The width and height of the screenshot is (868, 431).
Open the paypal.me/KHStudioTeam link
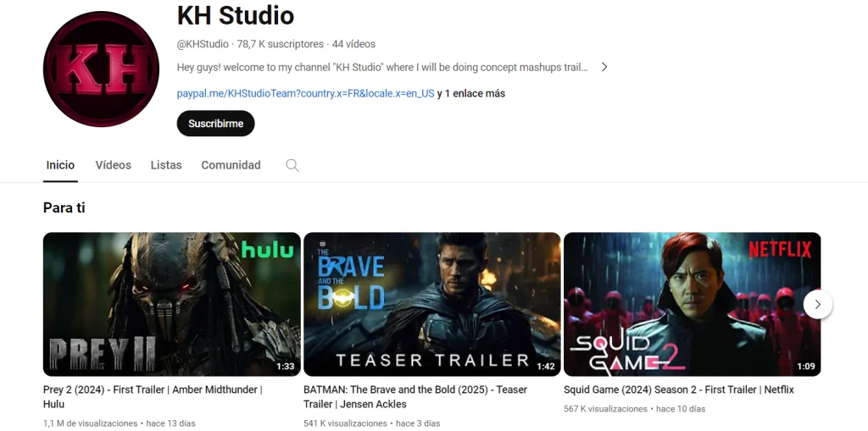305,93
